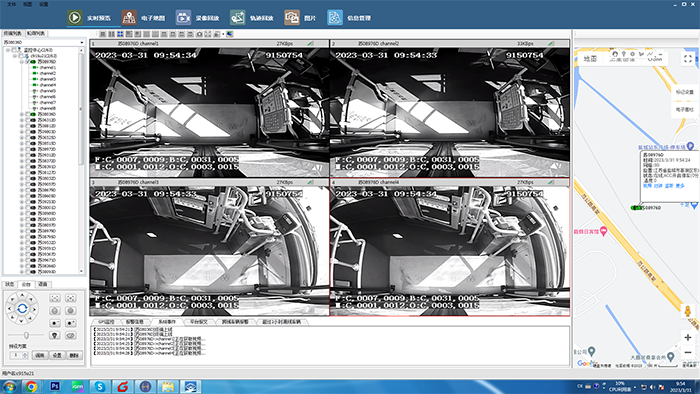Open the 文件 menu
This screenshot has width=700, height=394.
12,4
